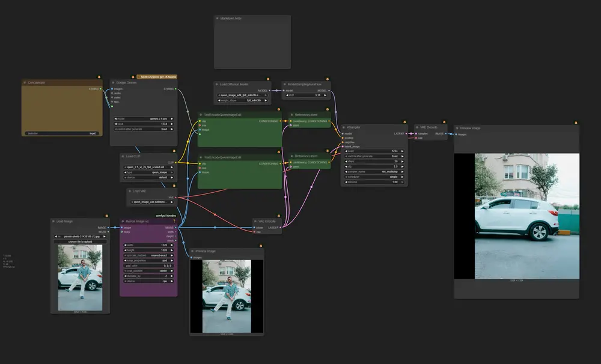601x364 pixels.
Task: Click the denoise slider in KSampler
Action: (374, 182)
